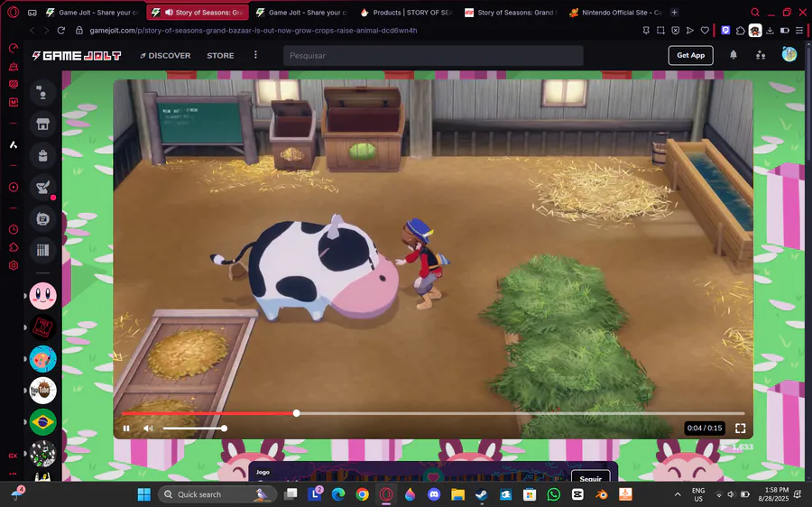Bookmark the page with the heart icon
Image resolution: width=812 pixels, height=507 pixels.
pos(705,31)
